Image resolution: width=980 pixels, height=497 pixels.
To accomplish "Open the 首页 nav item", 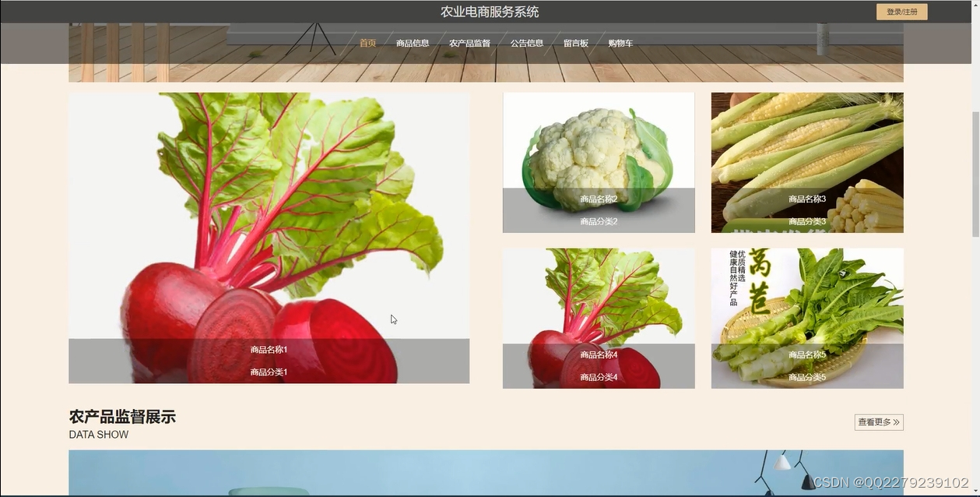I will [367, 43].
